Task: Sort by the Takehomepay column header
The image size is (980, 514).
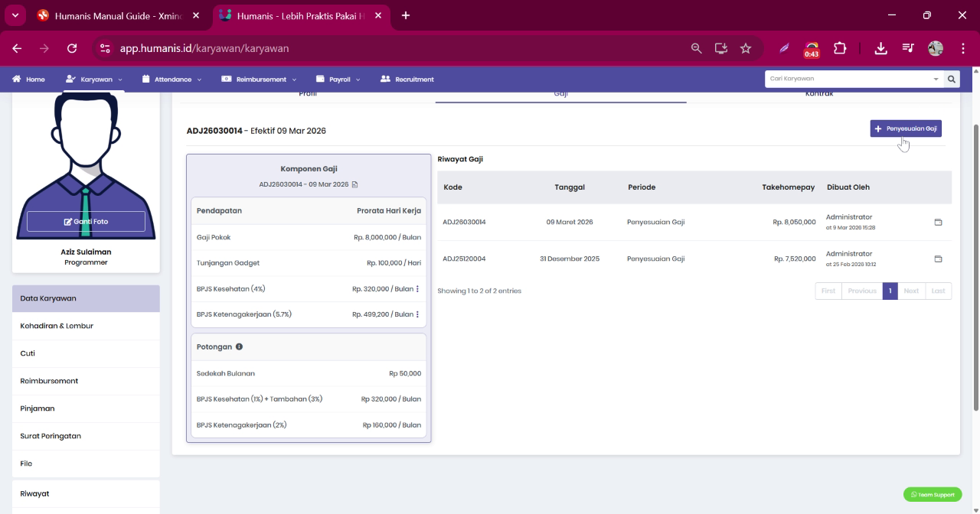Action: point(789,187)
